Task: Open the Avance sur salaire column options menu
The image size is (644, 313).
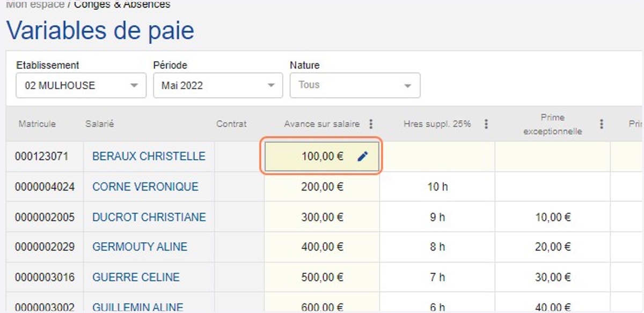Action: tap(371, 124)
